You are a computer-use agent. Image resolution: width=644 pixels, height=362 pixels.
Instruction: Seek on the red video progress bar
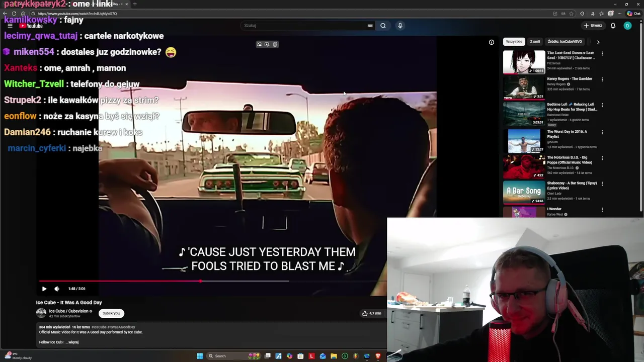click(x=213, y=281)
